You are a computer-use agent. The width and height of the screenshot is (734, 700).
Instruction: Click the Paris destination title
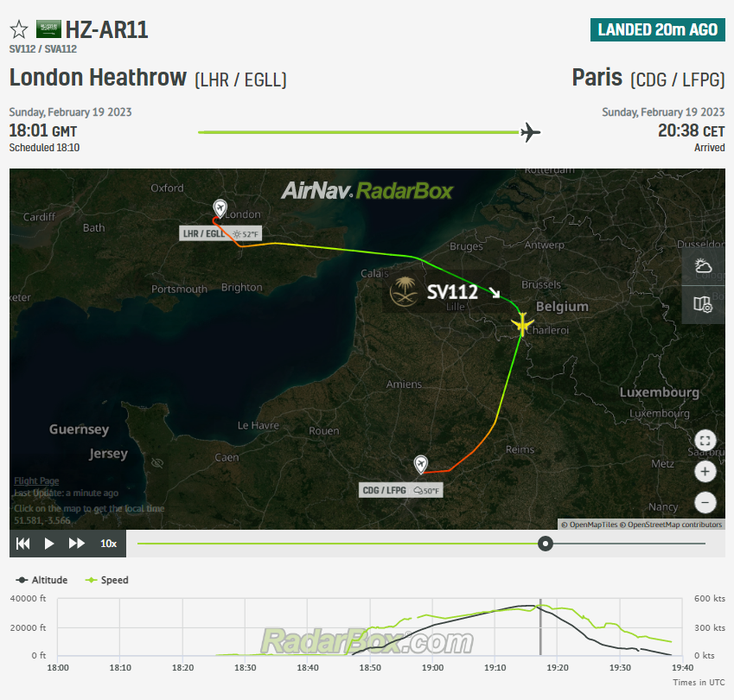[597, 78]
